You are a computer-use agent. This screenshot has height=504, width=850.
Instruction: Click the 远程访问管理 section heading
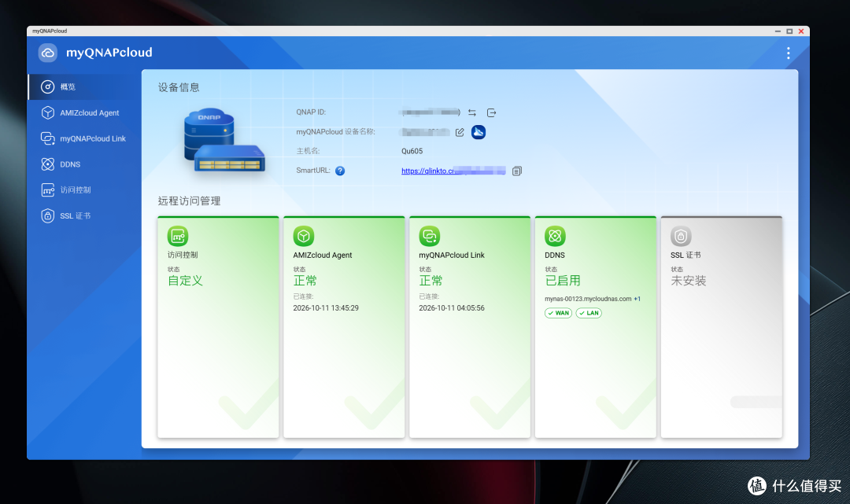189,200
